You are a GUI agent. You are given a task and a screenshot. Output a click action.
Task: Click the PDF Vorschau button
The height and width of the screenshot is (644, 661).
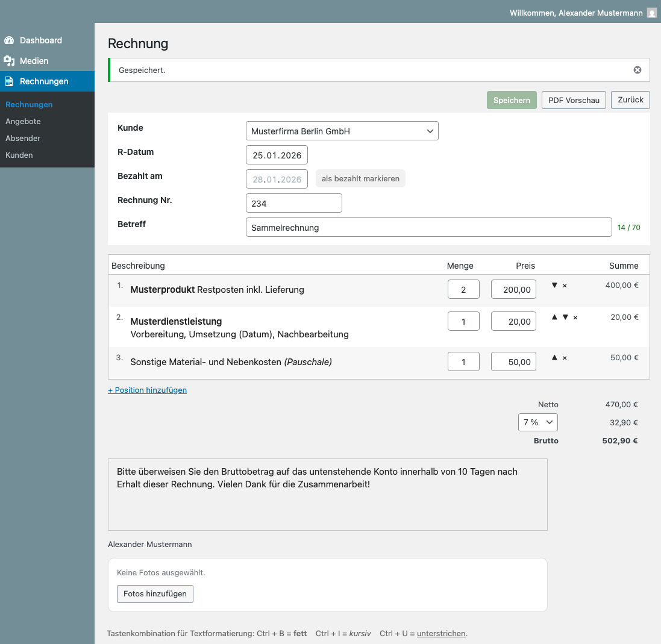pos(574,100)
